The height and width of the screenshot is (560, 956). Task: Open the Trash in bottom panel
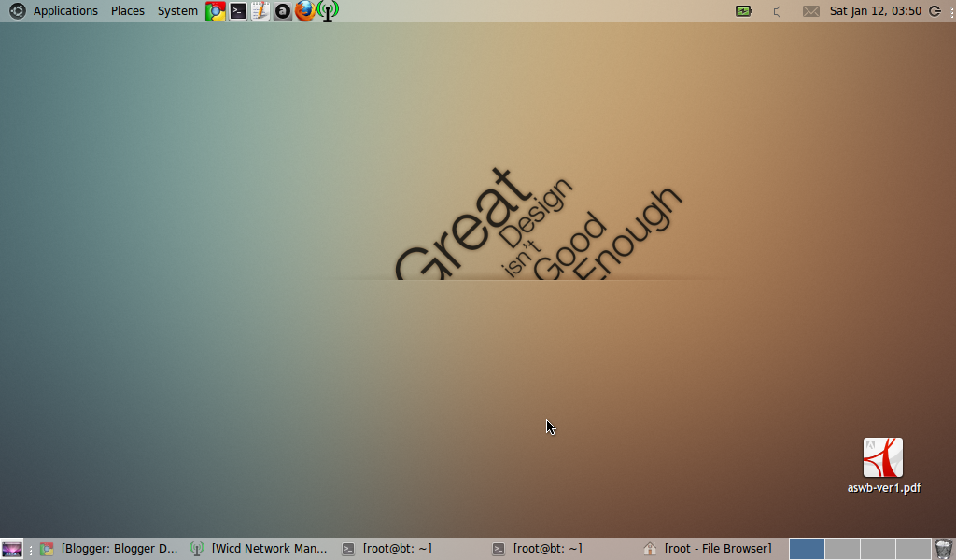tap(944, 549)
